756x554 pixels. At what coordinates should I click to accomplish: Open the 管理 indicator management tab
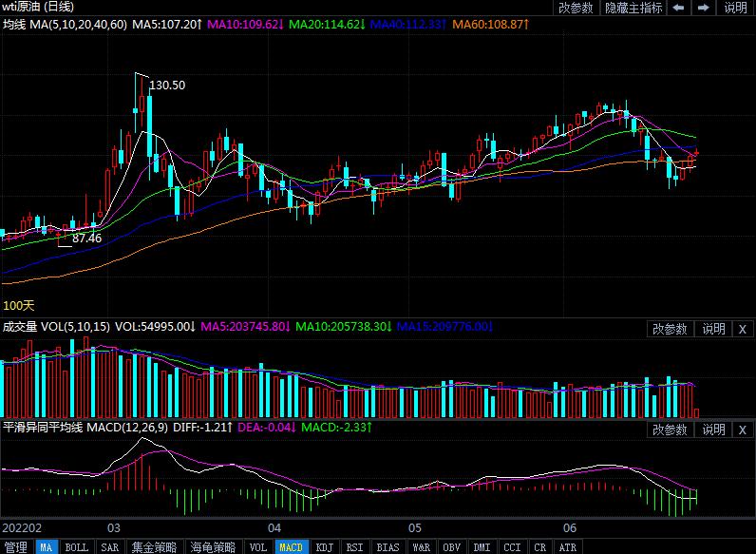pos(15,547)
